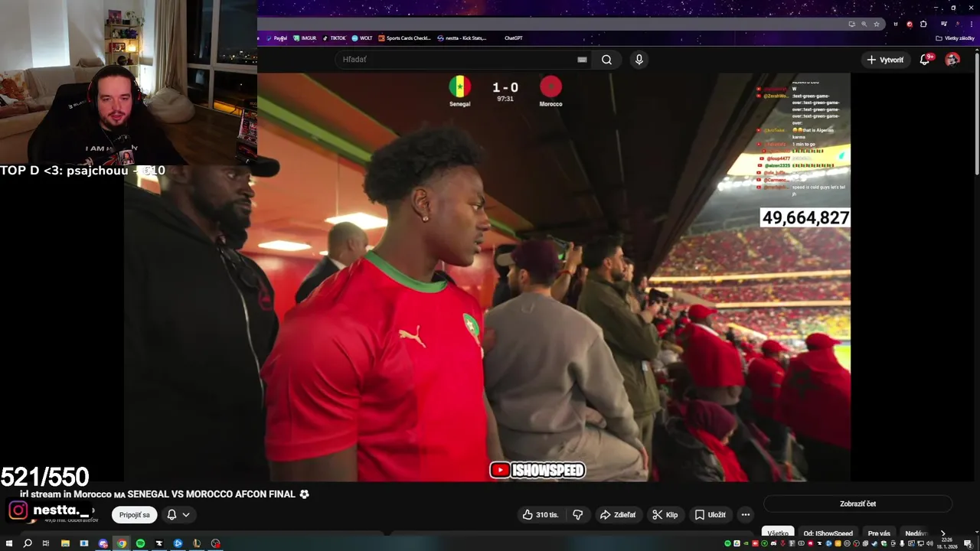Open the Windows notification center icon

click(x=969, y=543)
